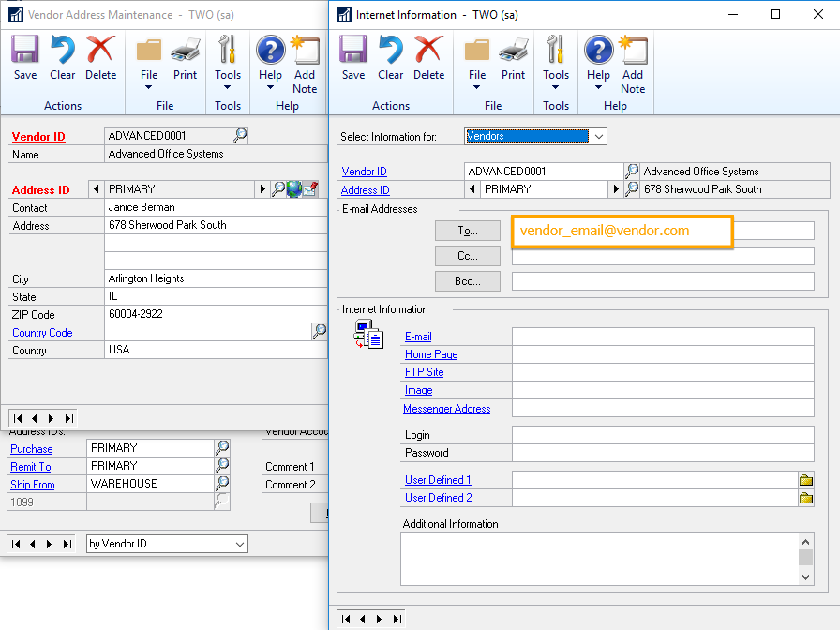Follow the Country Code link
This screenshot has width=840, height=630.
[42, 333]
